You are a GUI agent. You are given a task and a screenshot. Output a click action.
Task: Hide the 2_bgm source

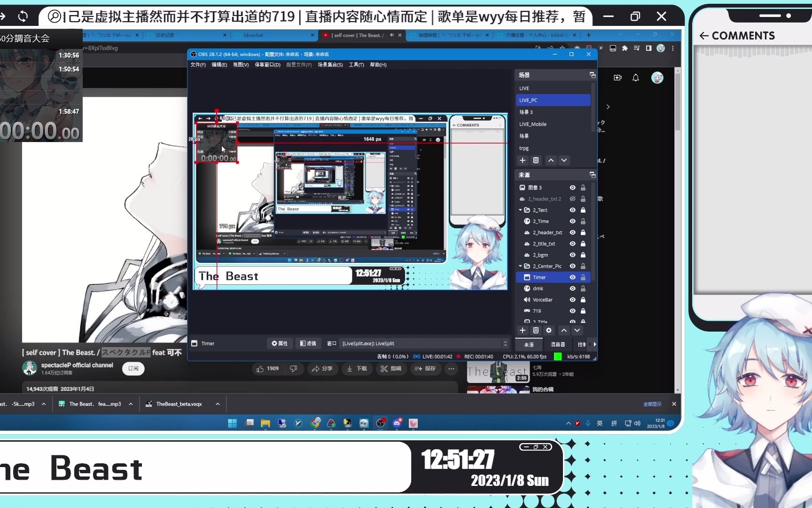(572, 255)
